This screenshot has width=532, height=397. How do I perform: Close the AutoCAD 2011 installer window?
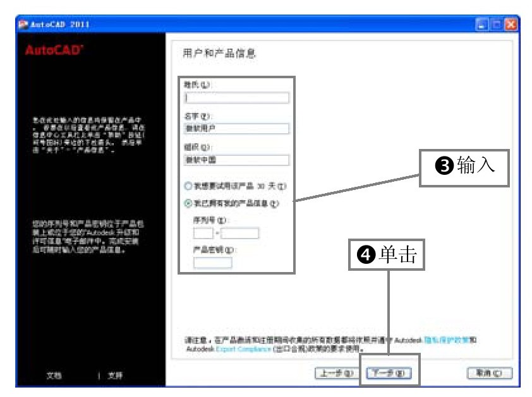coord(511,25)
